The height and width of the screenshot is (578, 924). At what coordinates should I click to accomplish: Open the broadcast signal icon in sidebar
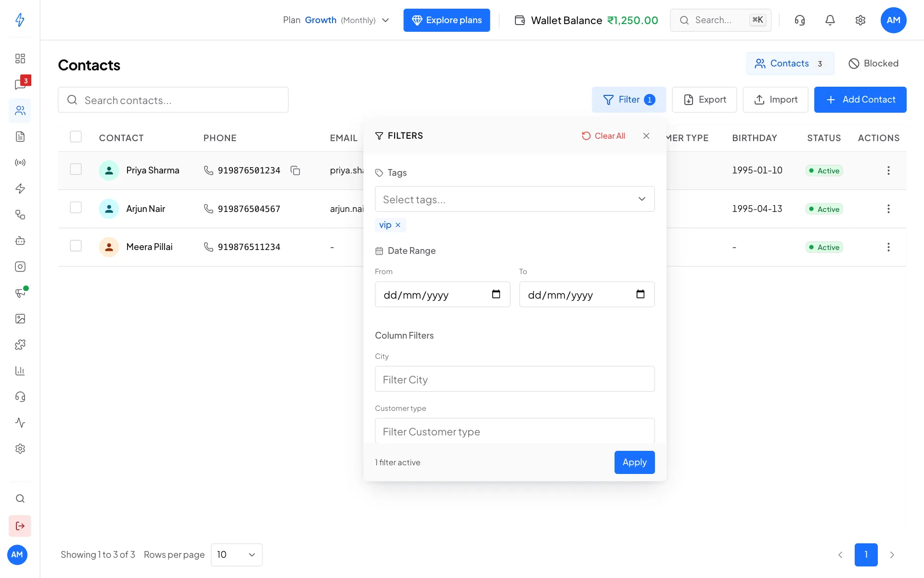(20, 162)
